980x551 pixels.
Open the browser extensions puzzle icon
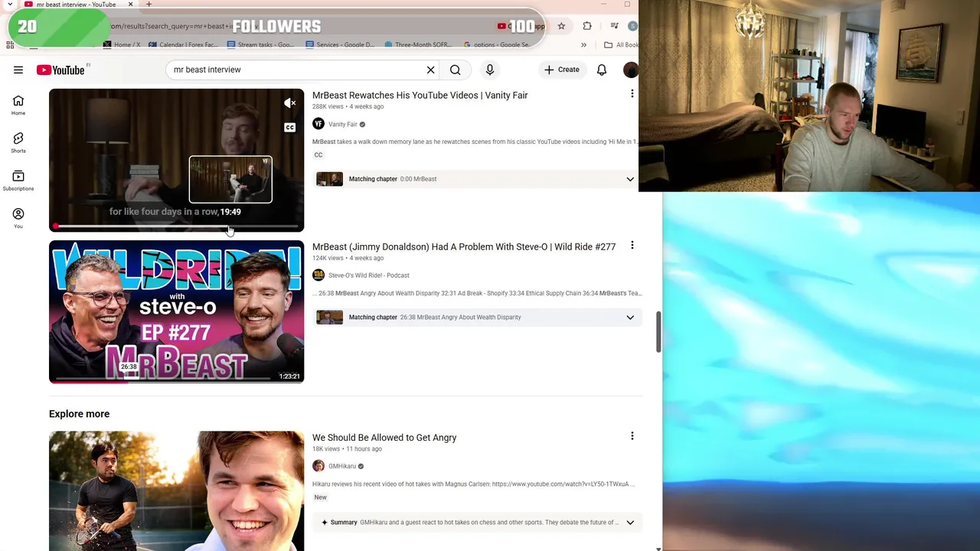(x=587, y=26)
